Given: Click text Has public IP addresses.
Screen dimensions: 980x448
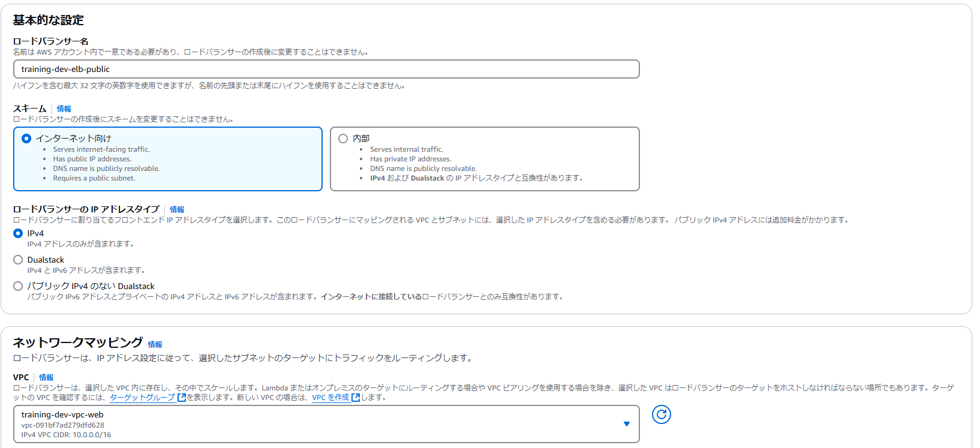Looking at the screenshot, I should (x=92, y=159).
